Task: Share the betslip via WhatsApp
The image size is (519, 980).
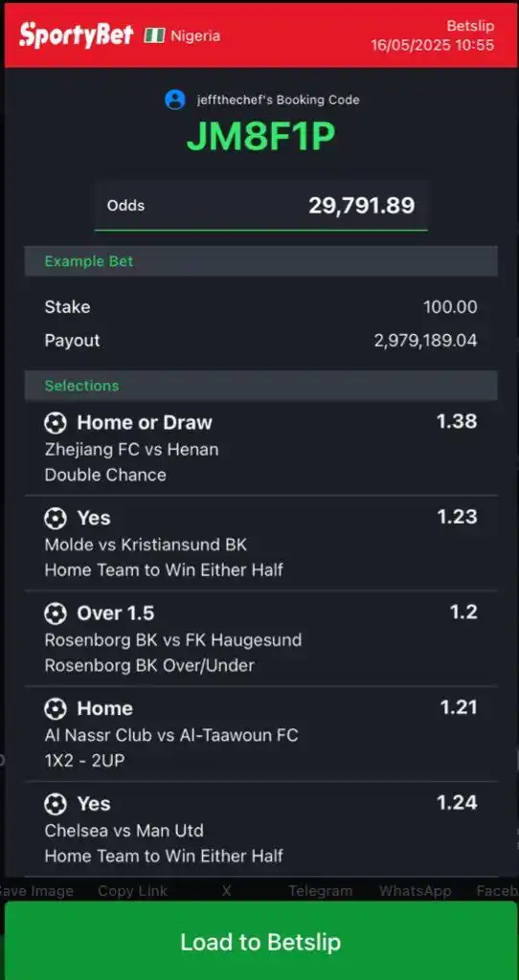Action: (x=416, y=891)
